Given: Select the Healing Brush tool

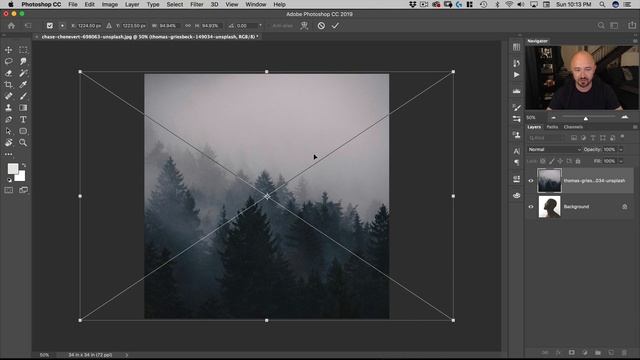Looking at the screenshot, I should click(8, 96).
